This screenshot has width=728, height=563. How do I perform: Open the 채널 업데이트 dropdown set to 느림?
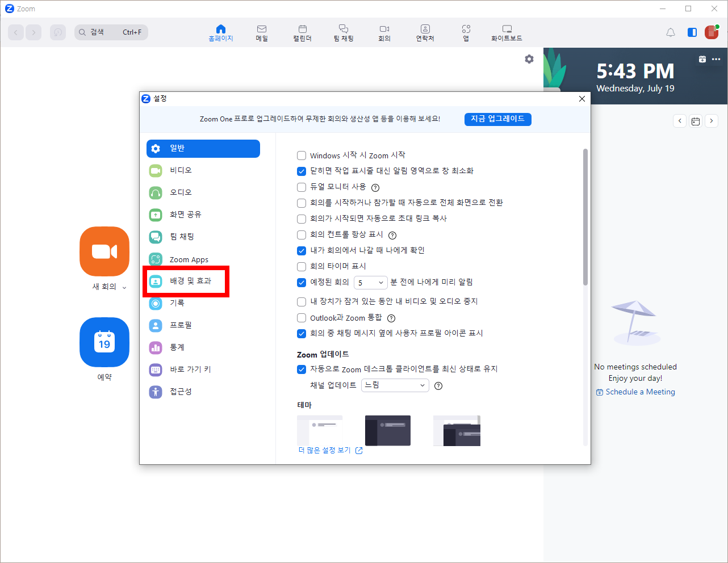click(395, 385)
